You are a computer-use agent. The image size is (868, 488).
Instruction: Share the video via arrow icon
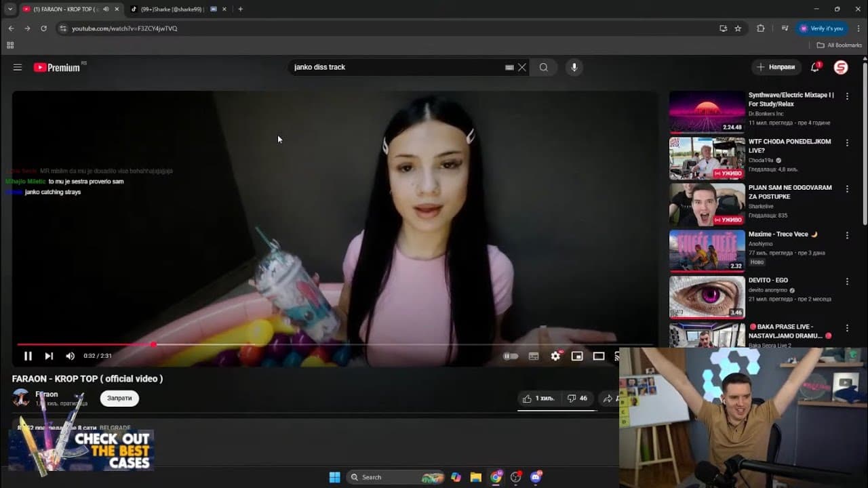608,399
